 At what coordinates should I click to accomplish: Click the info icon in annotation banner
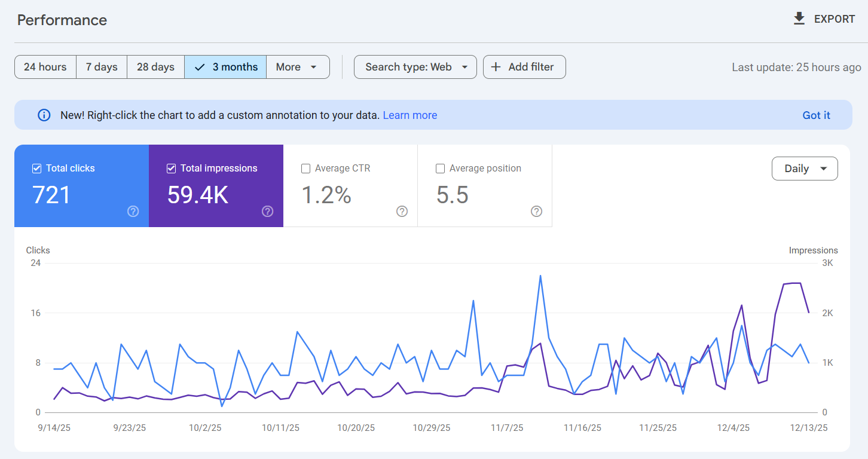44,115
